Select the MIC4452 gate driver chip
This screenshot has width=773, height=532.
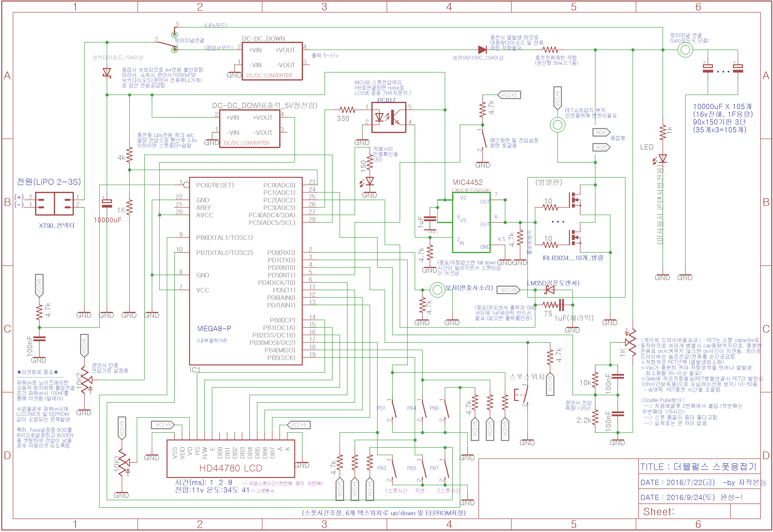point(471,222)
